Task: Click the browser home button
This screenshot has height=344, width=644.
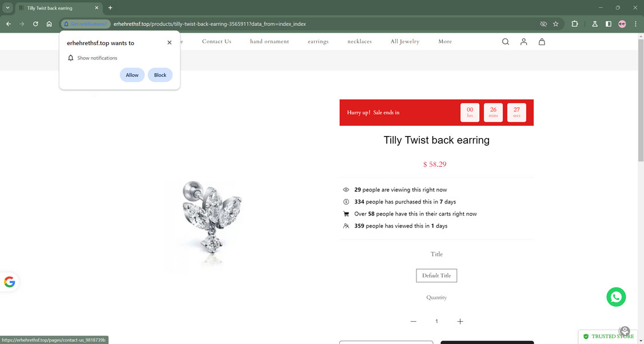Action: pyautogui.click(x=49, y=24)
